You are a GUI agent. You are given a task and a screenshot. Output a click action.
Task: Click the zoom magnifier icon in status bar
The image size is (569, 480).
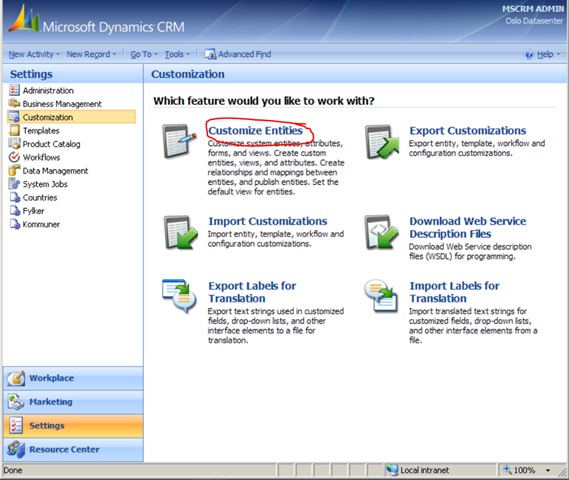(x=507, y=470)
